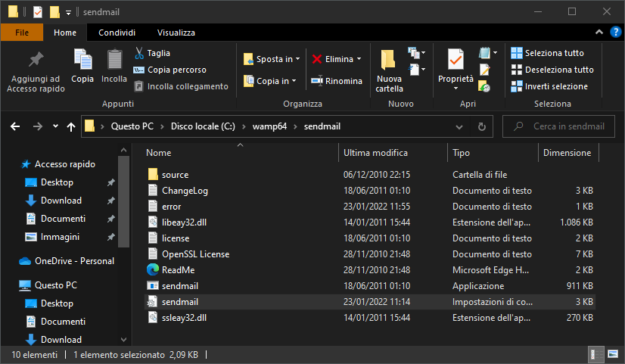Click Seleziona tutto
This screenshot has width=625, height=364.
pos(547,53)
